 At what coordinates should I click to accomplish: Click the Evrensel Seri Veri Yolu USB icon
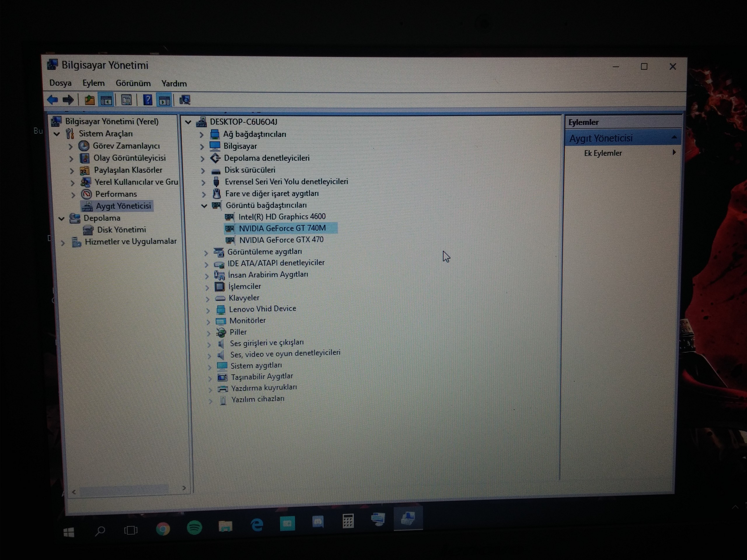tap(216, 182)
